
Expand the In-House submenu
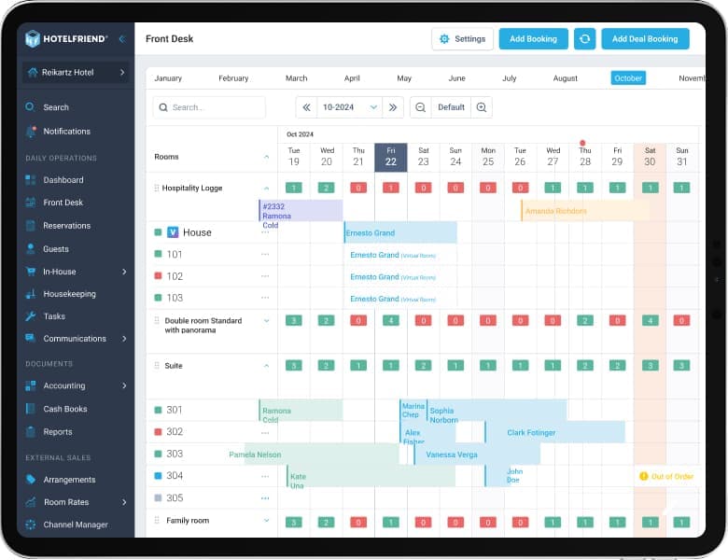click(124, 272)
